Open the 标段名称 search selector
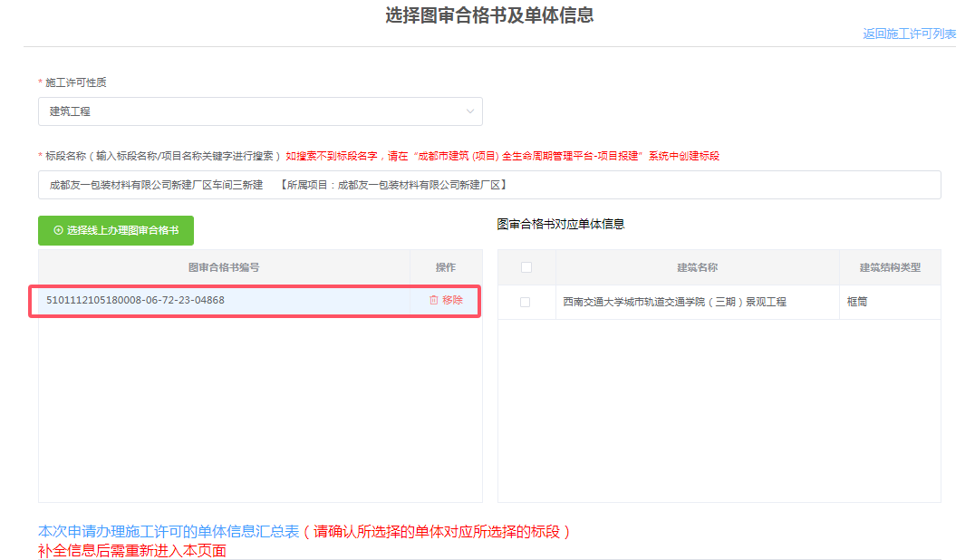 click(x=489, y=184)
